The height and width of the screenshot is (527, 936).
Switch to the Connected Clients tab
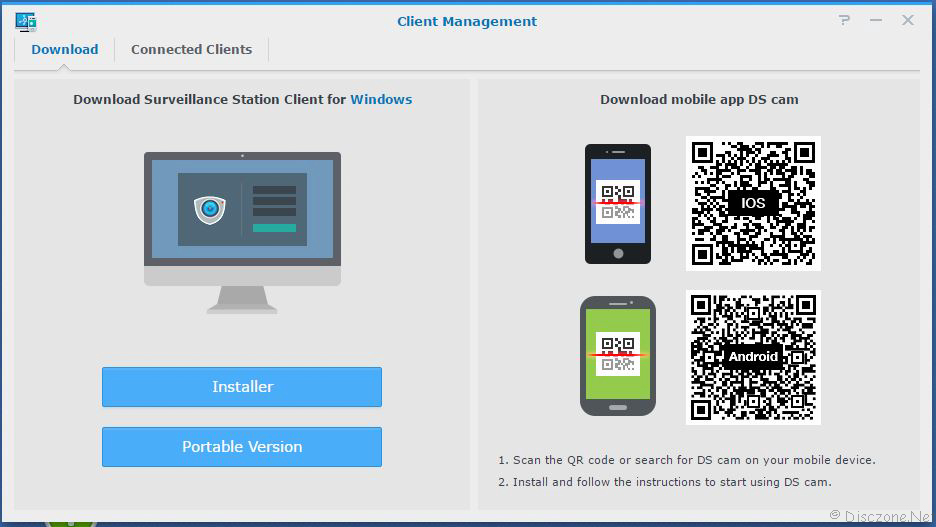(x=191, y=50)
